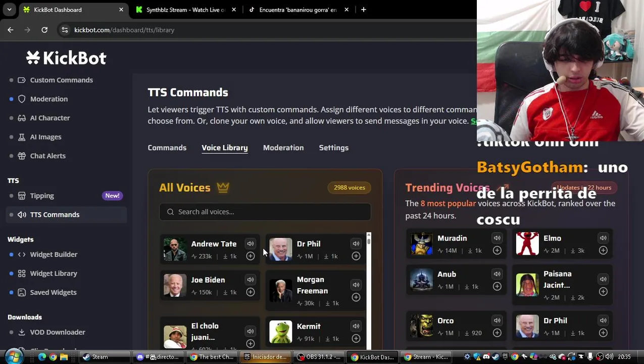Preview Kermit voice with speaker icon

356,326
